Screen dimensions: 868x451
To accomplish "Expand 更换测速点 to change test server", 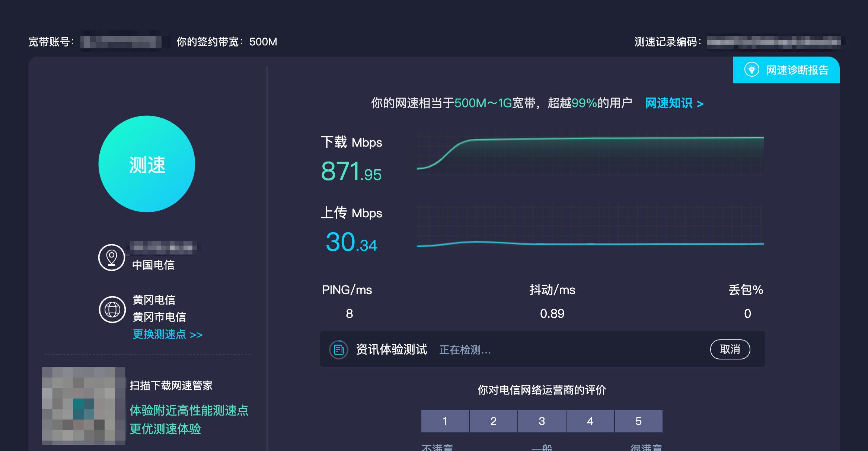I will [166, 335].
